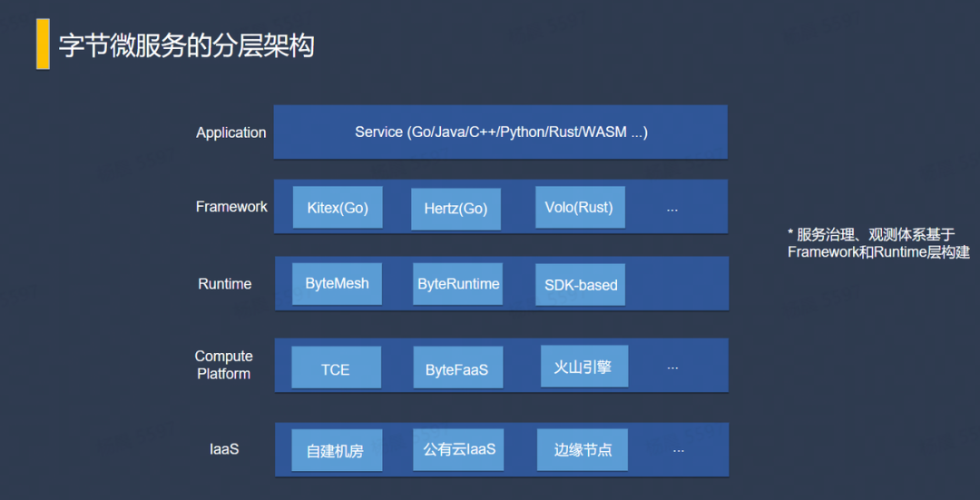Select the ByteRuntime box
Screen dimensions: 980x500
pos(458,284)
